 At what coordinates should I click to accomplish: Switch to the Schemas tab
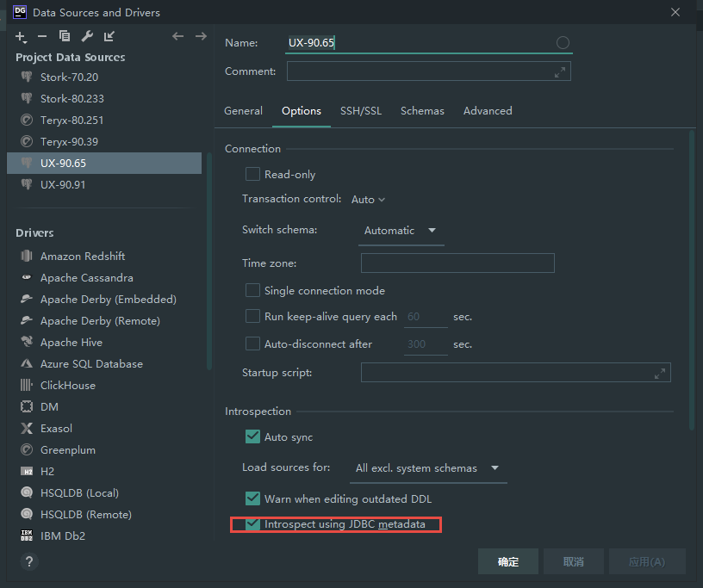point(422,111)
